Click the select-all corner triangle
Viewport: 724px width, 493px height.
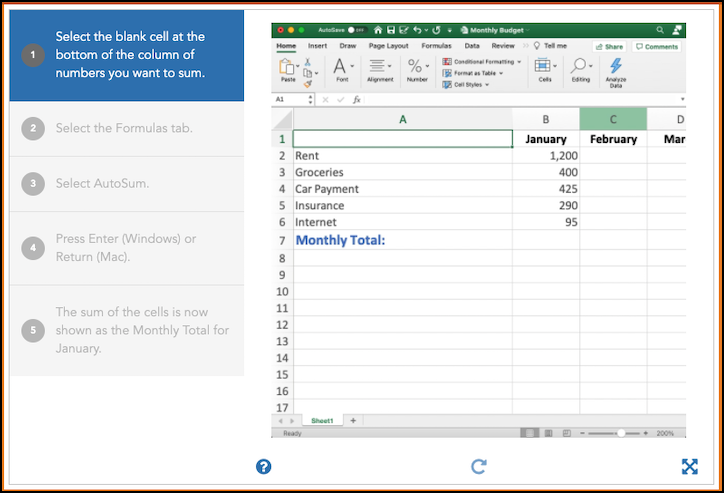pos(282,119)
